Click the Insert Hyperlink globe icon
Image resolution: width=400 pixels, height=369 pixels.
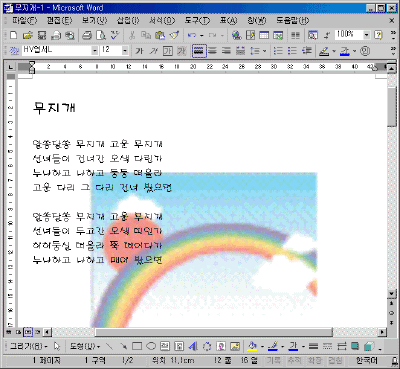[x=236, y=35]
